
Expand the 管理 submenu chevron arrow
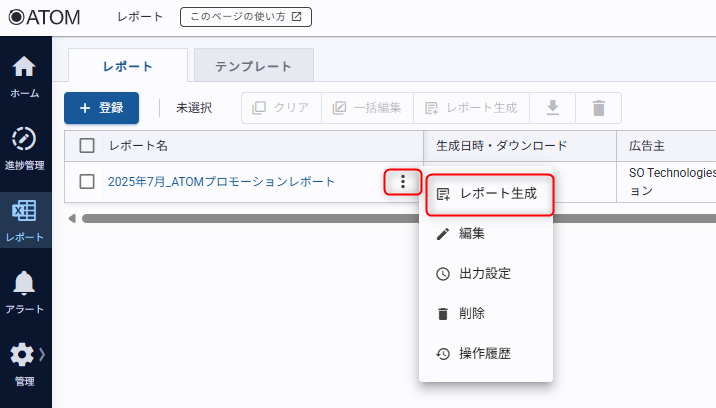point(43,354)
